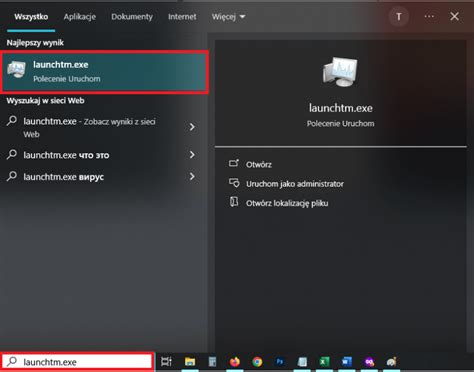This screenshot has height=372, width=474.
Task: Open launchtm.exe best match result
Action: [x=104, y=72]
